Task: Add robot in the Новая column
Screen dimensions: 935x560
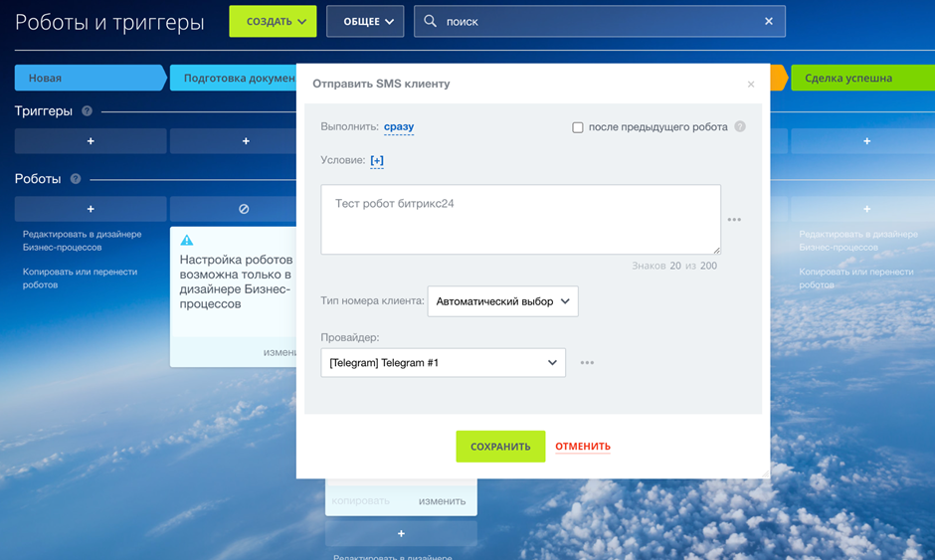Action: (91, 209)
